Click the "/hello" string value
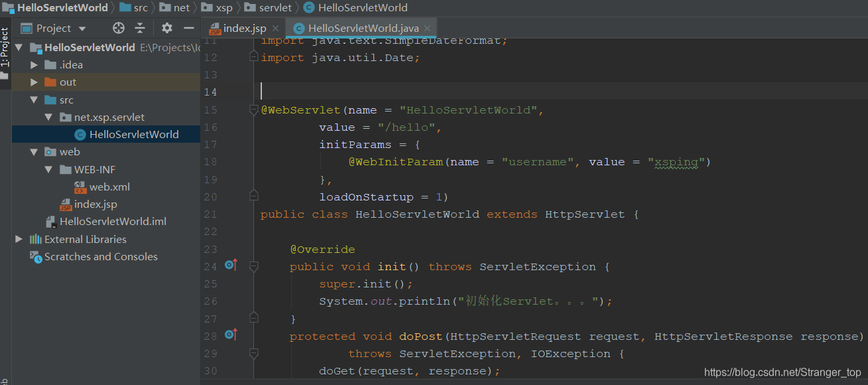The width and height of the screenshot is (868, 385). [x=406, y=127]
